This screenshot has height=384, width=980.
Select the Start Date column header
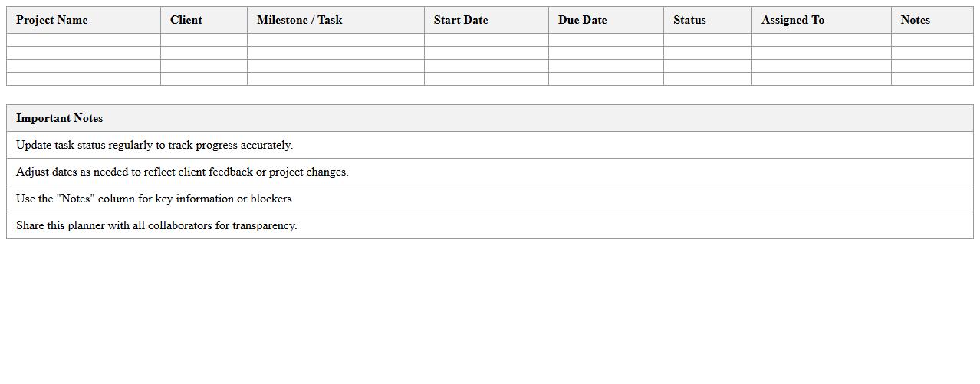(461, 20)
